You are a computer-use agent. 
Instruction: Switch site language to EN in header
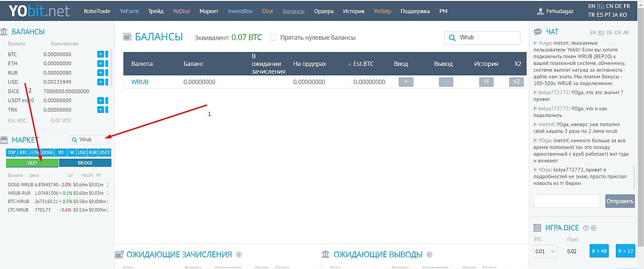point(591,6)
